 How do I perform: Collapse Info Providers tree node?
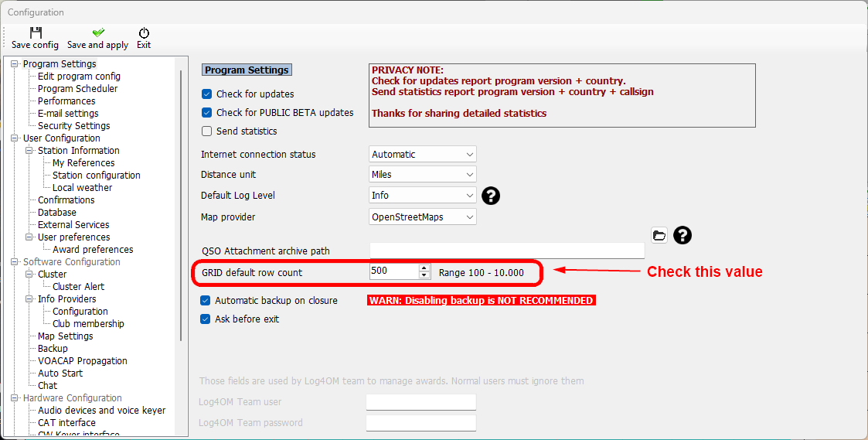click(29, 298)
